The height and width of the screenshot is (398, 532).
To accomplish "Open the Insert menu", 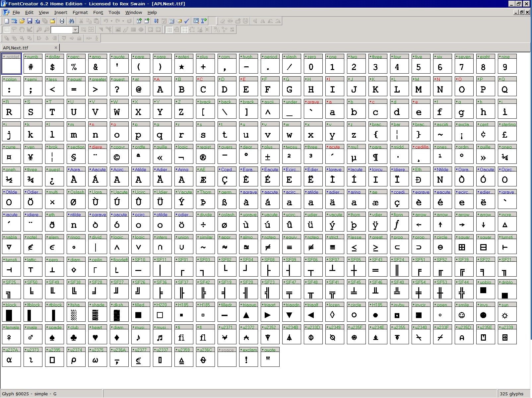I will (61, 12).
